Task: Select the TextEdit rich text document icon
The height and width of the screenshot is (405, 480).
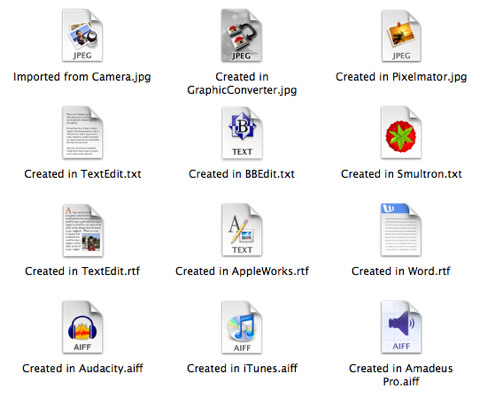Action: 83,230
